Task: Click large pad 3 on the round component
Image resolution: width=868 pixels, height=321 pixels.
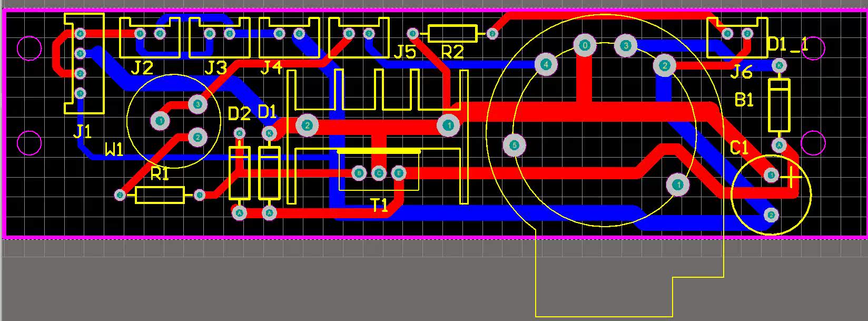Action: pos(625,46)
